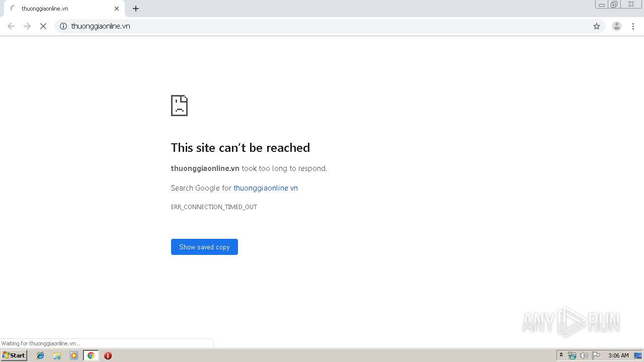Click the This site can't be reached heading
The height and width of the screenshot is (362, 644).
[240, 147]
